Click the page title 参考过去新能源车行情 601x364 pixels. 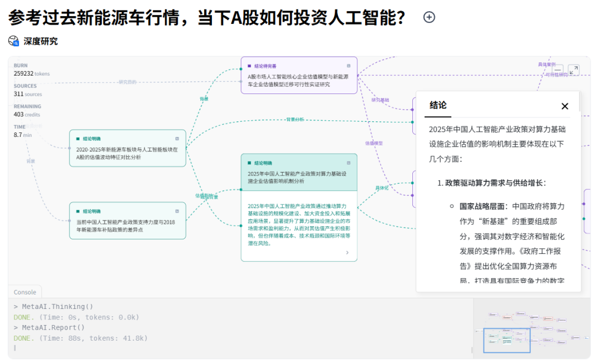(x=206, y=18)
